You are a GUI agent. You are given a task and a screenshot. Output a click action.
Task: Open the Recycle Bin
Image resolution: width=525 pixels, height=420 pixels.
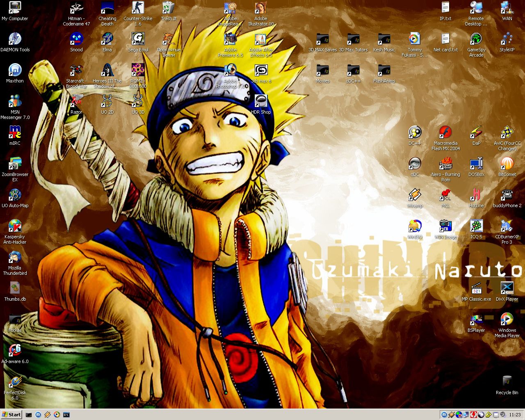click(507, 385)
